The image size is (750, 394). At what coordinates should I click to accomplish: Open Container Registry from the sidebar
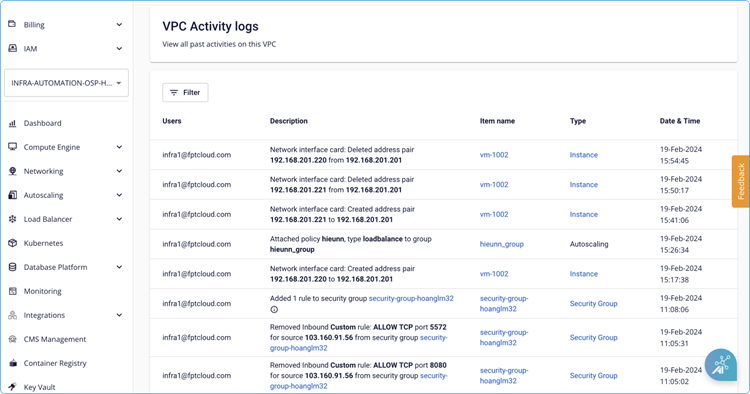tap(55, 363)
